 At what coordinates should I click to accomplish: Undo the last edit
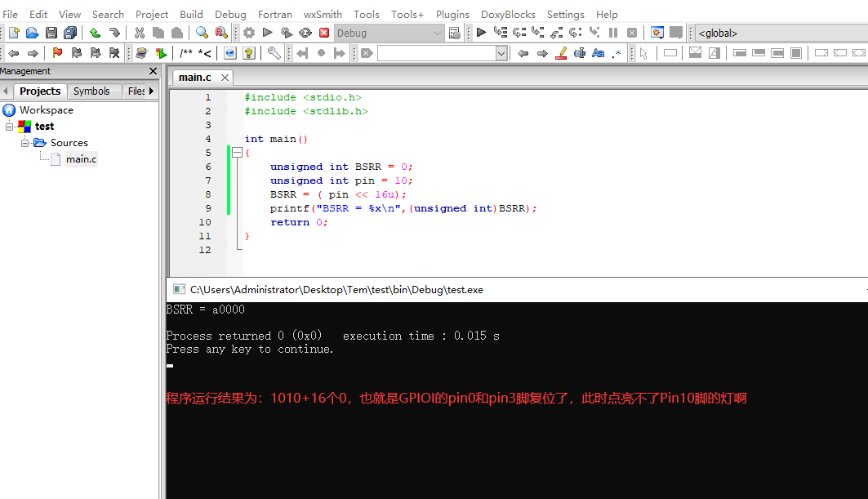96,33
